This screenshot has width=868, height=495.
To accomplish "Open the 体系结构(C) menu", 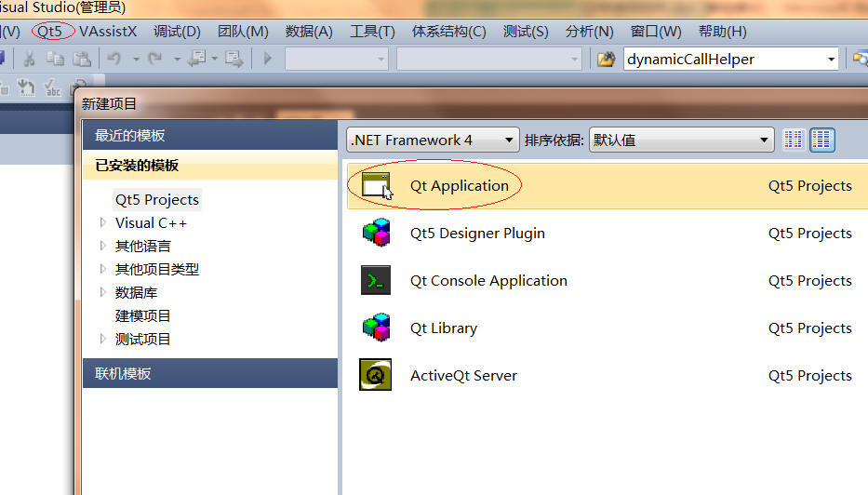I will (449, 32).
